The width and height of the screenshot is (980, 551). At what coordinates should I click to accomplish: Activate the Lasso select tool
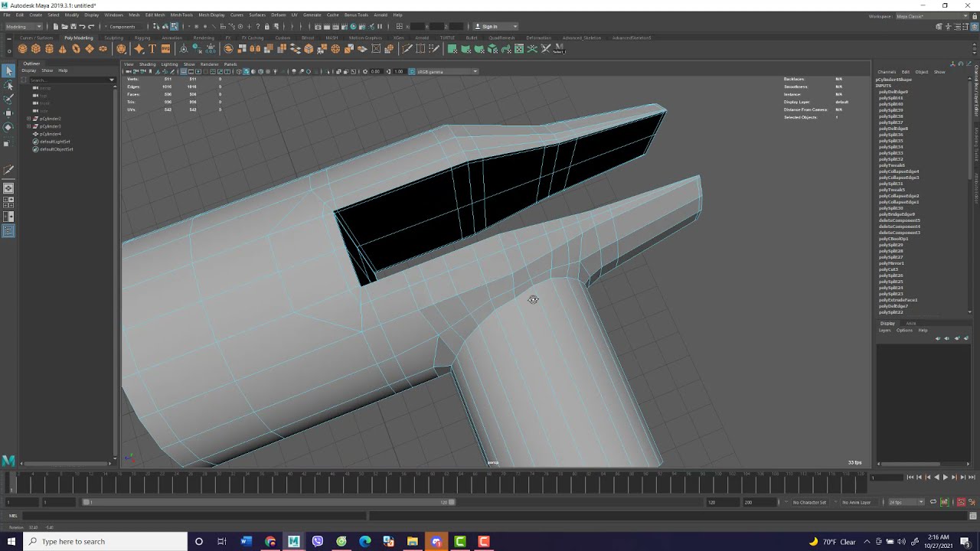click(x=8, y=86)
